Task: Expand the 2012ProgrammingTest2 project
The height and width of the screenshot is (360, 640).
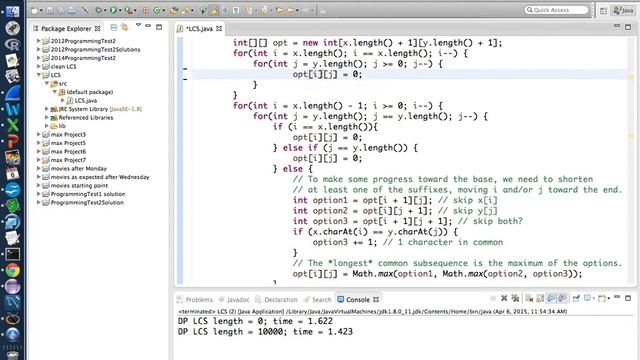Action: tap(38, 41)
